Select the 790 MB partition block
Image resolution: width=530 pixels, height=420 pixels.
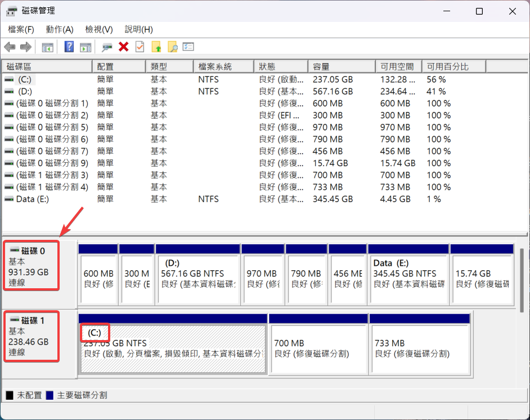[306, 275]
